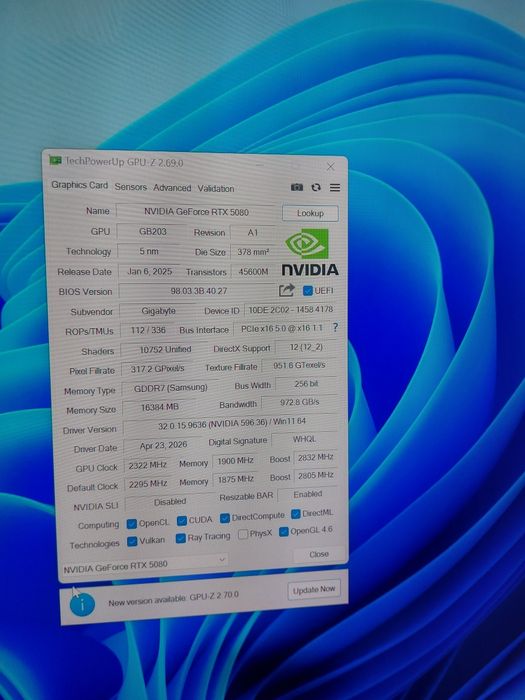
Task: Click the NVIDIA logo image
Action: (310, 253)
